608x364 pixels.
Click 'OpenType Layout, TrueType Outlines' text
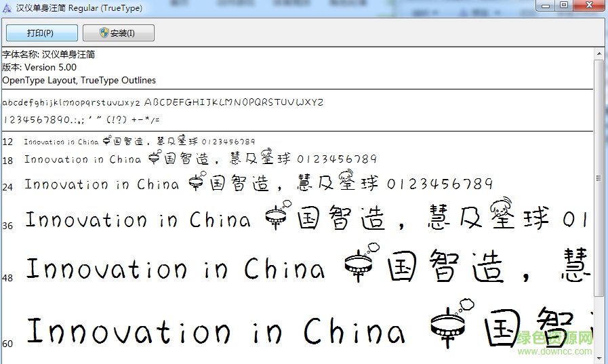click(x=79, y=80)
